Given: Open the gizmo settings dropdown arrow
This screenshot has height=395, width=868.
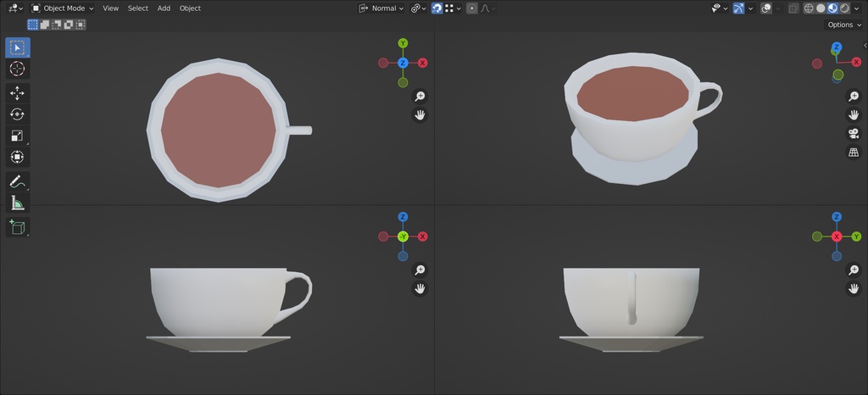Looking at the screenshot, I should [x=751, y=8].
